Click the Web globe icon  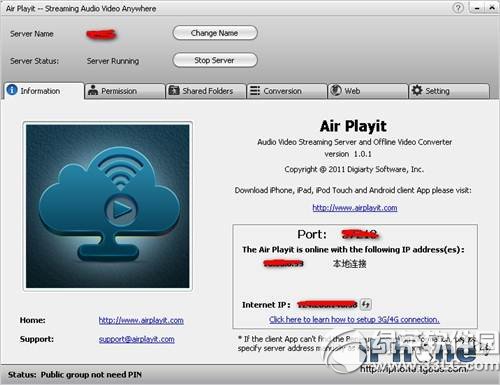point(336,90)
